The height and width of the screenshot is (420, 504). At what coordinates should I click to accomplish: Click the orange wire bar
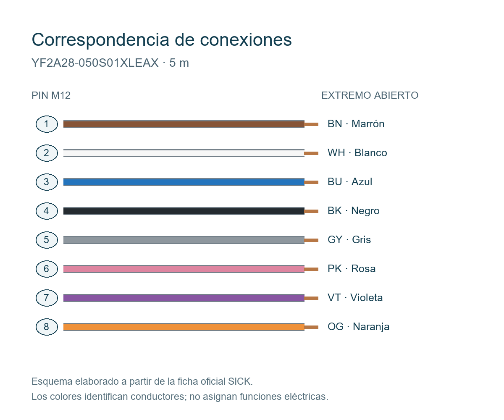[x=184, y=327]
